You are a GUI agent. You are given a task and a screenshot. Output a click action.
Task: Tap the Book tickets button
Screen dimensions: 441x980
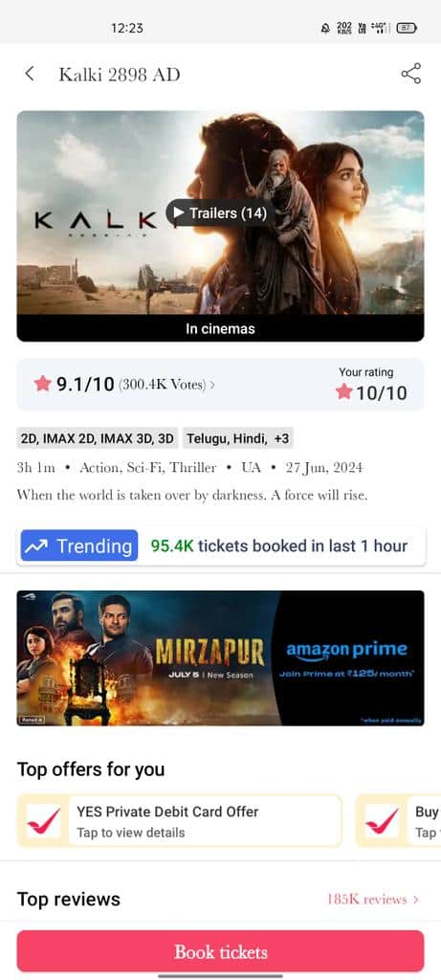tap(220, 952)
